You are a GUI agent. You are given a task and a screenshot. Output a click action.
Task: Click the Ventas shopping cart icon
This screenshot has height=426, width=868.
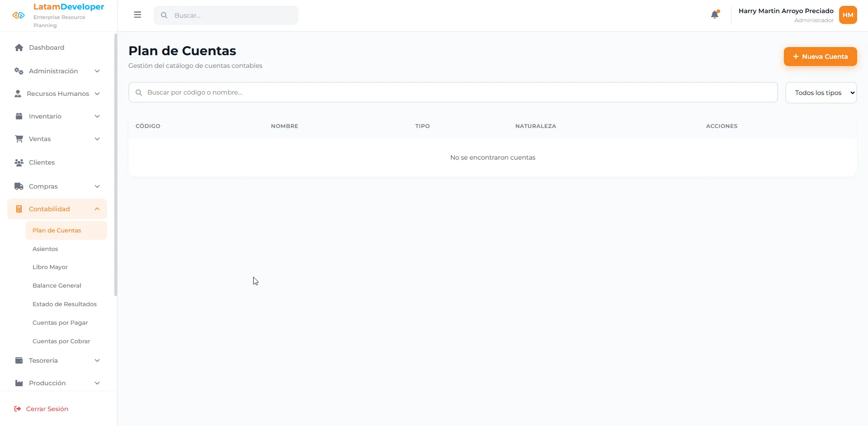pyautogui.click(x=19, y=139)
